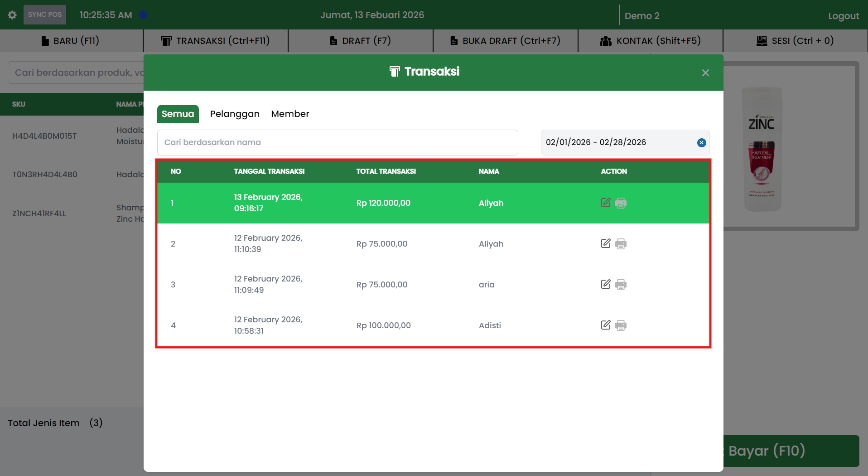Open date range picker field

point(616,142)
